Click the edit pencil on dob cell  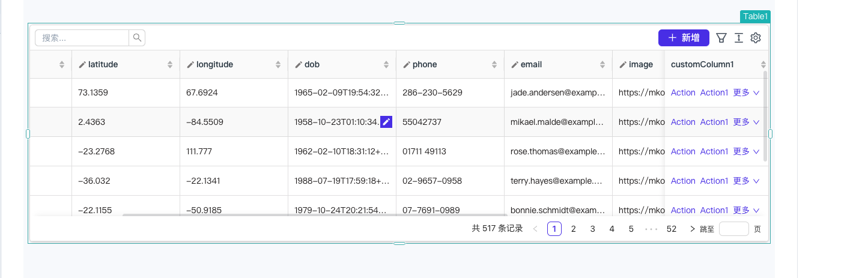[386, 122]
